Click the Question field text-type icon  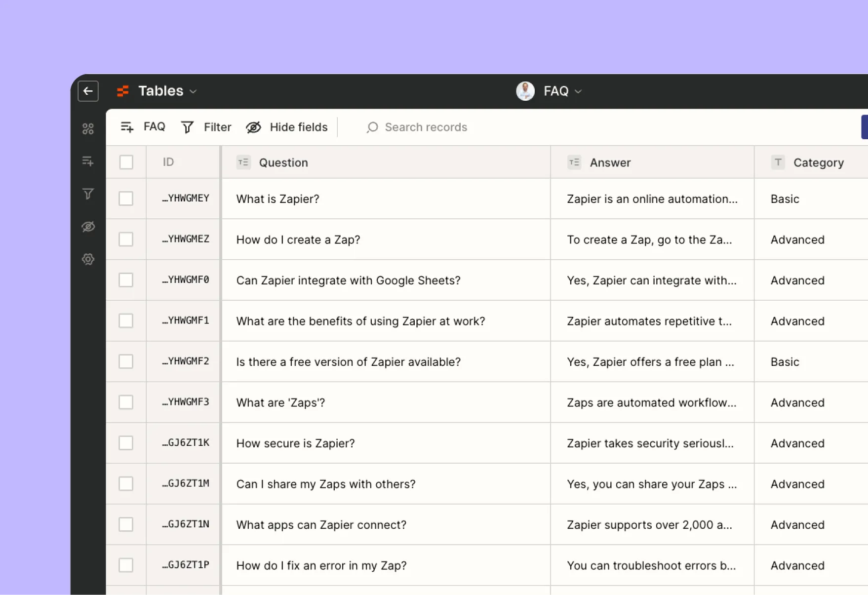tap(243, 162)
